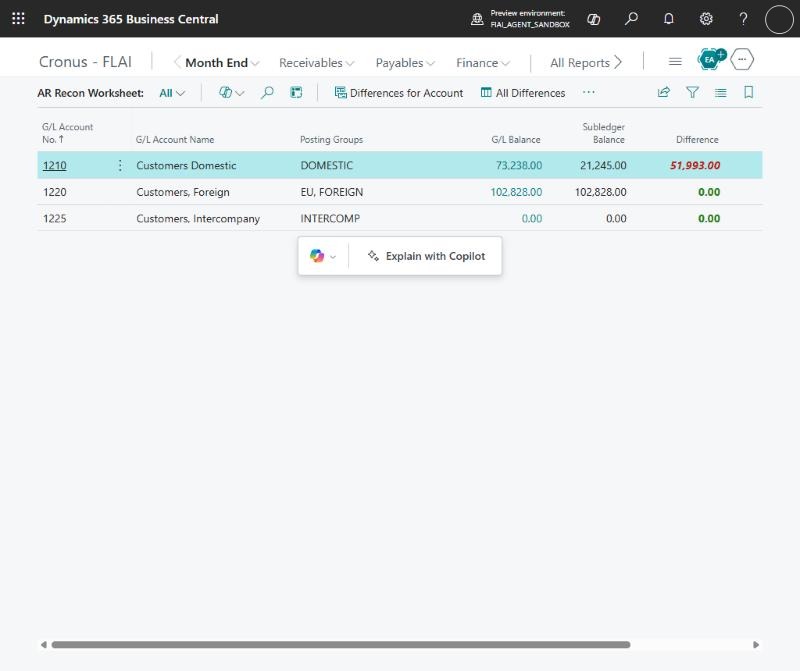Click the share icon in the worksheet toolbar
800x671 pixels.
pyautogui.click(x=664, y=92)
